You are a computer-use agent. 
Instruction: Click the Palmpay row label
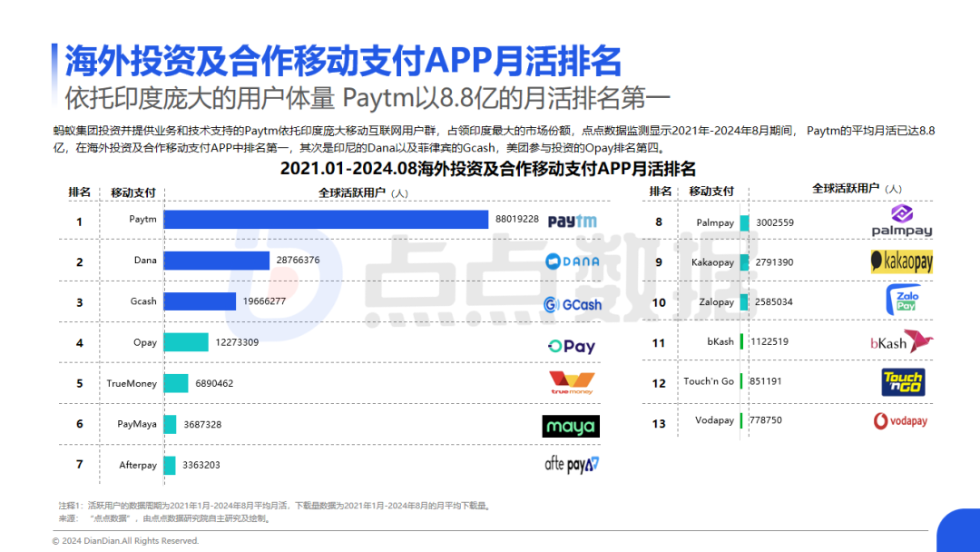716,222
